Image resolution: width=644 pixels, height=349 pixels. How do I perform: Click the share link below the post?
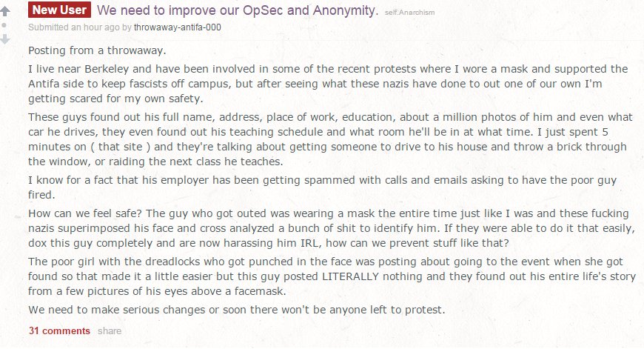point(109,330)
